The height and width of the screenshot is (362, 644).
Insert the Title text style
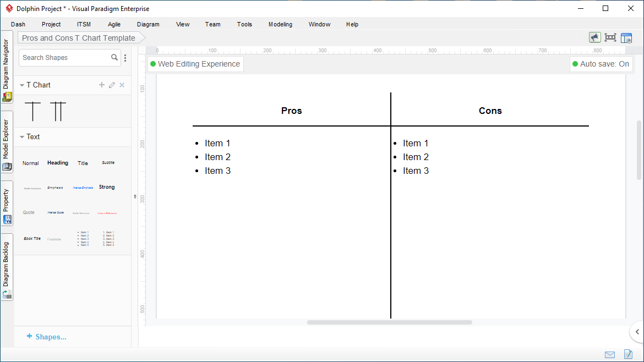click(x=83, y=163)
